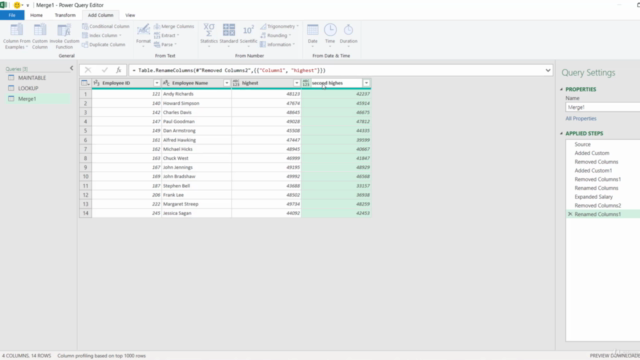This screenshot has height=360, width=640.
Task: Open the Date column menu
Action: pyautogui.click(x=313, y=36)
